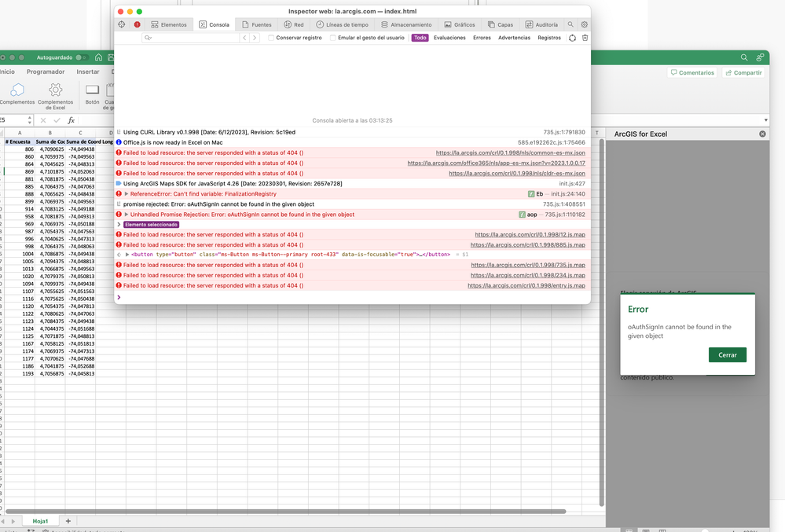Open the Inicio ribbon tab in Excel
Image resolution: width=785 pixels, height=532 pixels.
(7, 72)
